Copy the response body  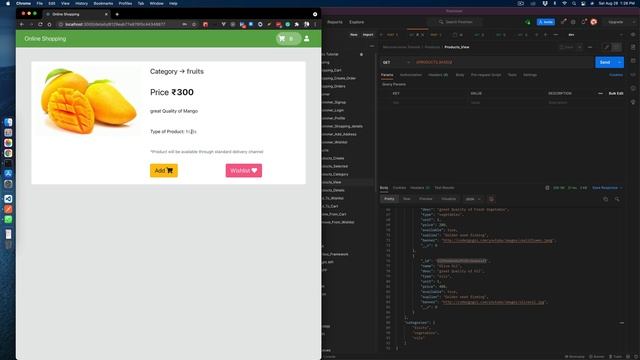pyautogui.click(x=605, y=199)
